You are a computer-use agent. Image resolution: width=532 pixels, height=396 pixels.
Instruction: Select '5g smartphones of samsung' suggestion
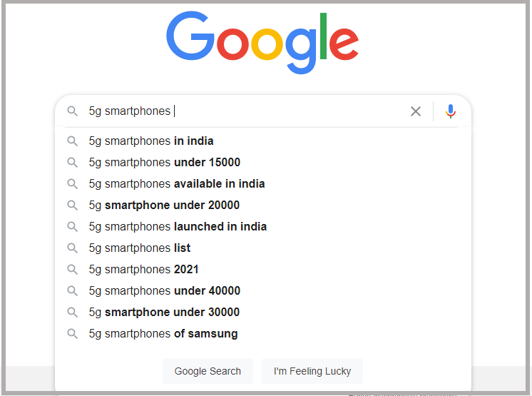[x=163, y=334]
